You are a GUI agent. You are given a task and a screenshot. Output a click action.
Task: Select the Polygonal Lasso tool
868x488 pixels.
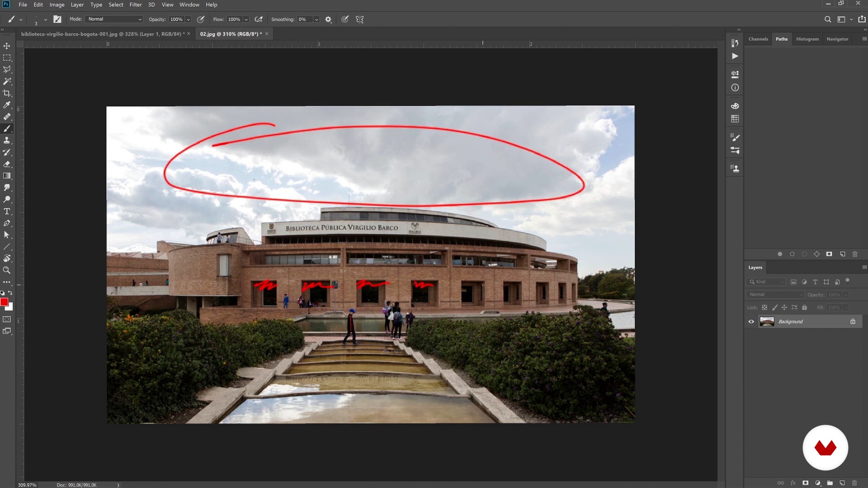coord(7,70)
